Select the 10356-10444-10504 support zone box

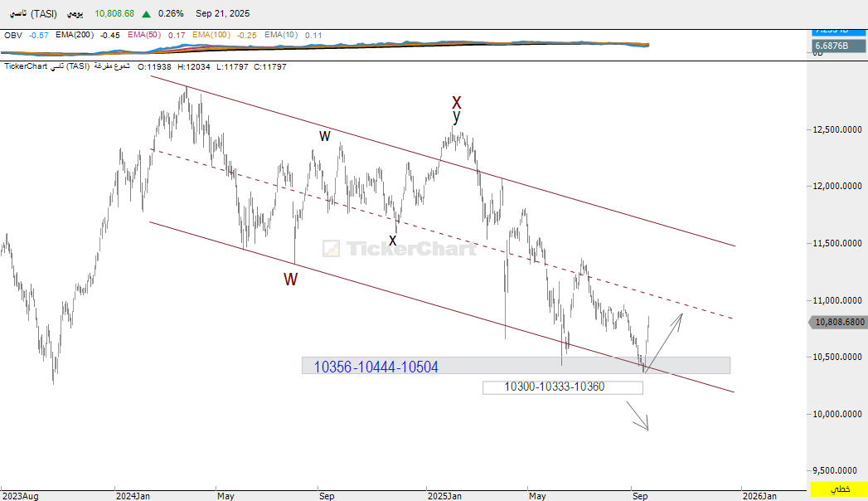516,366
